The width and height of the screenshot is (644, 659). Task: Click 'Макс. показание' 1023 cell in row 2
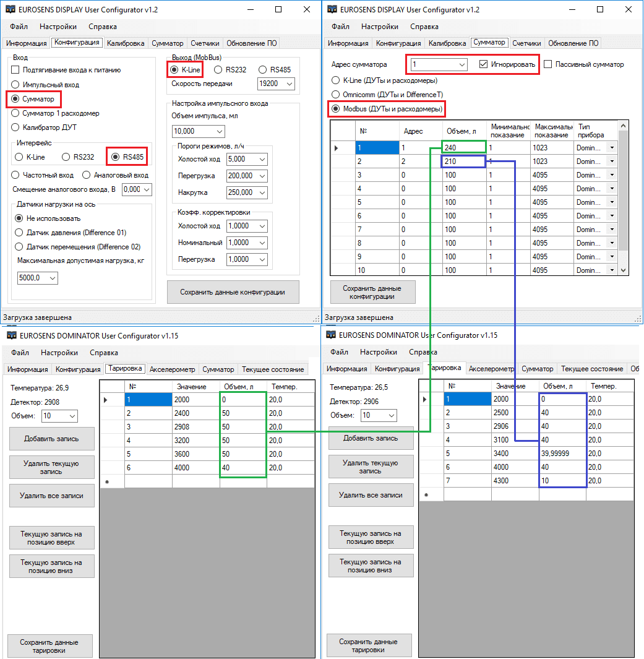point(552,162)
